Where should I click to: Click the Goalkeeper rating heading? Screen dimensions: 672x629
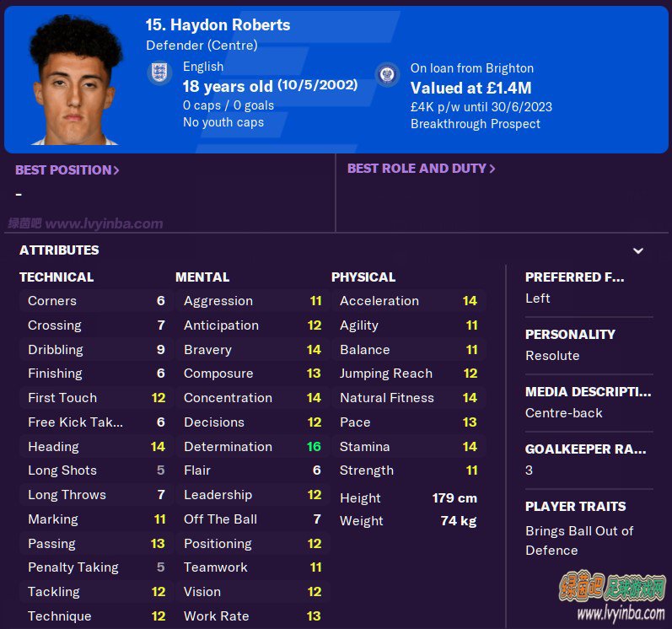click(x=585, y=449)
